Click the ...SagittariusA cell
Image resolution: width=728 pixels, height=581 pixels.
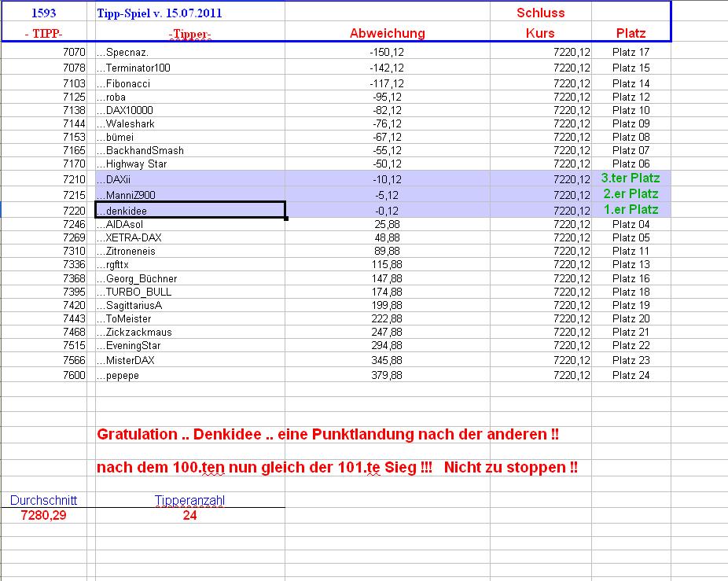(x=190, y=305)
